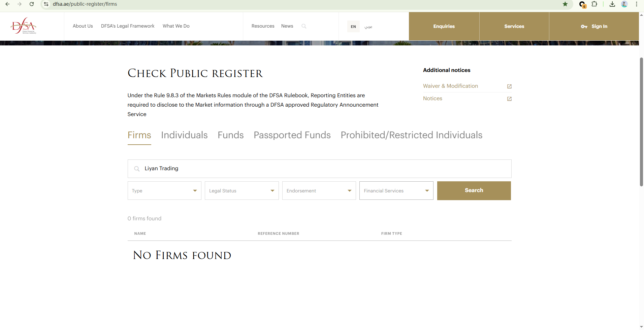Go back using the browser back arrow
644x330 pixels.
tap(7, 4)
